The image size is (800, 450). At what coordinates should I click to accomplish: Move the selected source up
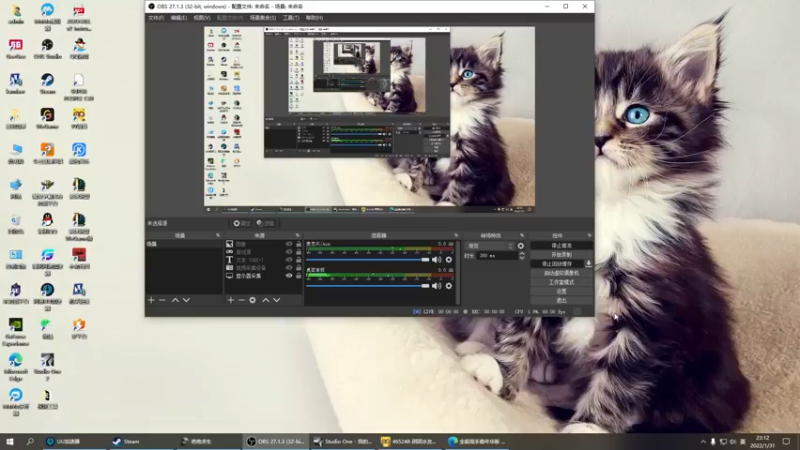(265, 300)
